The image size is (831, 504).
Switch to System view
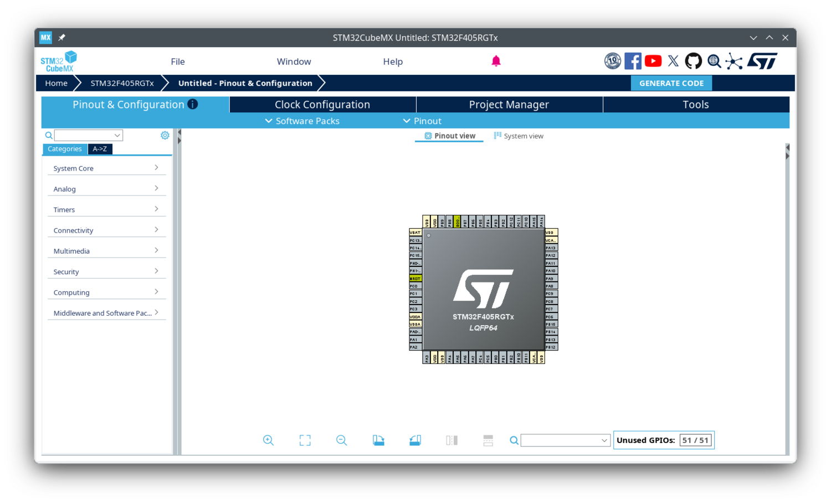click(519, 136)
